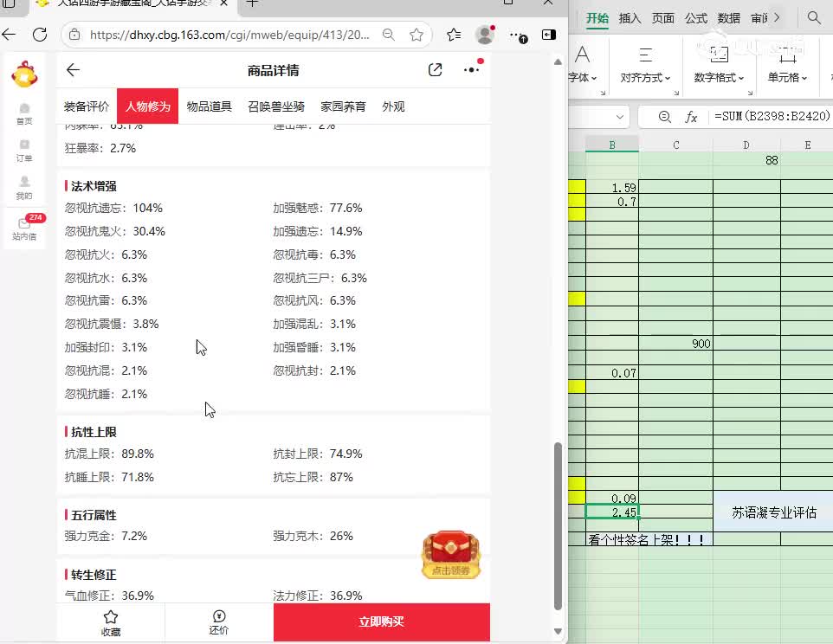Click the spreadsheet search magnifier icon
Screen dimensions: 833x644
(814, 17)
